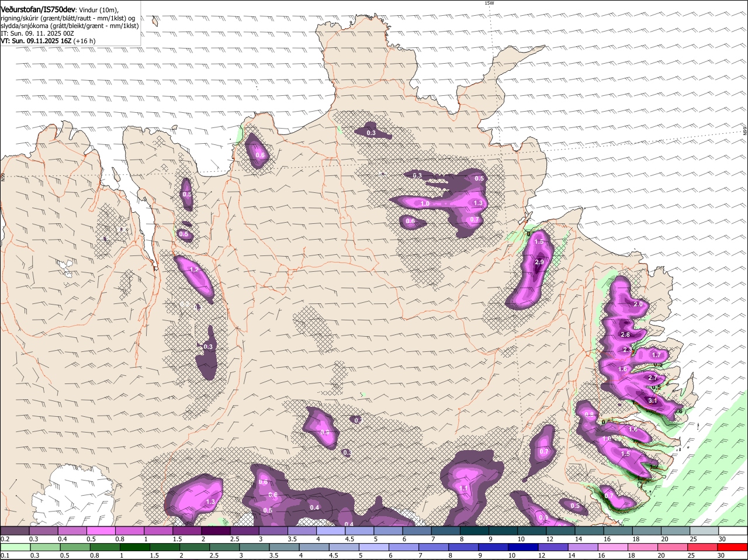The height and width of the screenshot is (560, 748).
Task: Click the dark blue swatch between 10 and 12 on the rain scale
Action: pyautogui.click(x=524, y=547)
